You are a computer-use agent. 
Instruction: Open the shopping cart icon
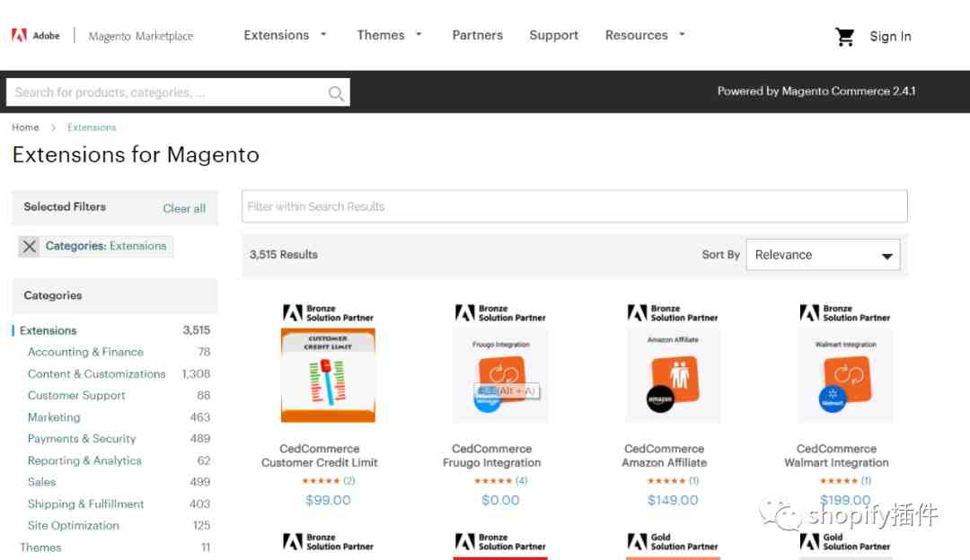[x=844, y=37]
